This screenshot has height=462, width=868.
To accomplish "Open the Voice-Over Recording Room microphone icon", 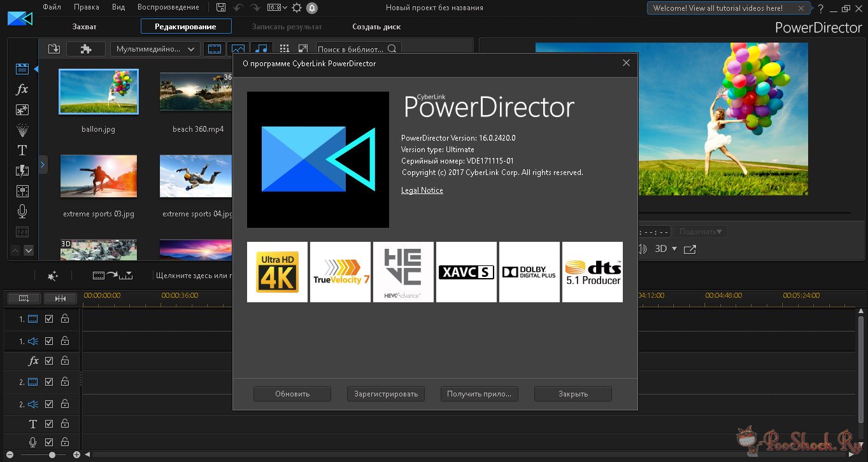I will [x=22, y=211].
